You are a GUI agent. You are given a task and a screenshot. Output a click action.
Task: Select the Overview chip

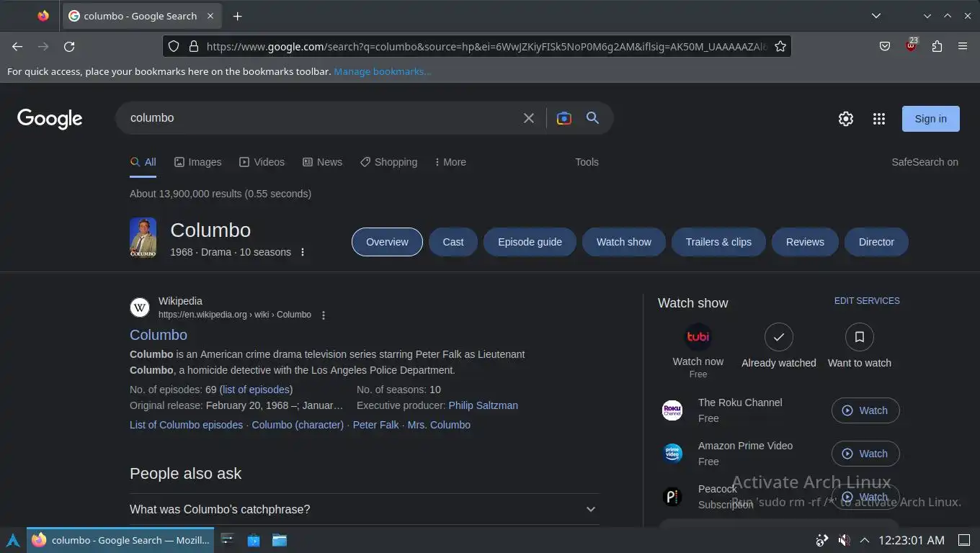[387, 242]
